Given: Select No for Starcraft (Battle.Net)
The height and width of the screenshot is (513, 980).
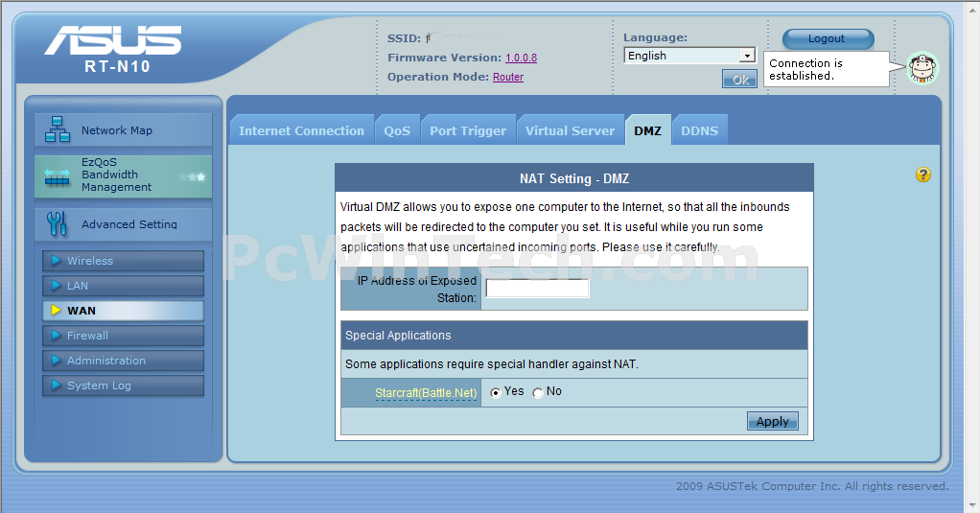Looking at the screenshot, I should (x=538, y=392).
